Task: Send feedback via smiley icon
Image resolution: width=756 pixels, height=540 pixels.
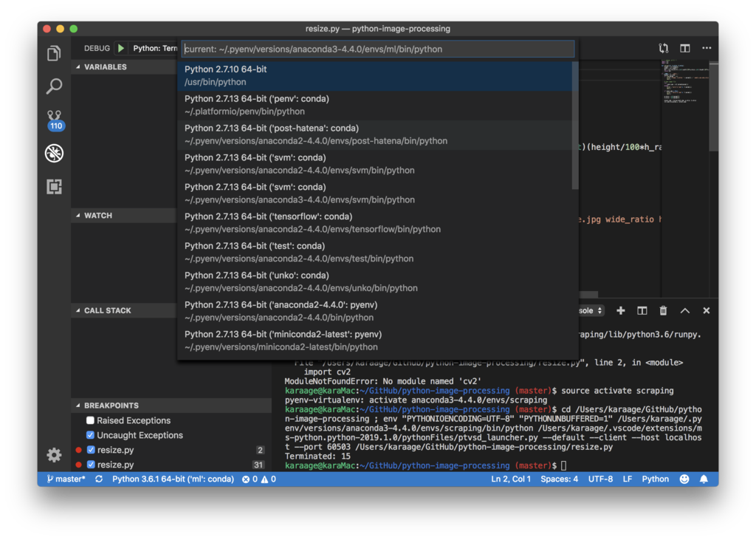Action: (x=684, y=479)
